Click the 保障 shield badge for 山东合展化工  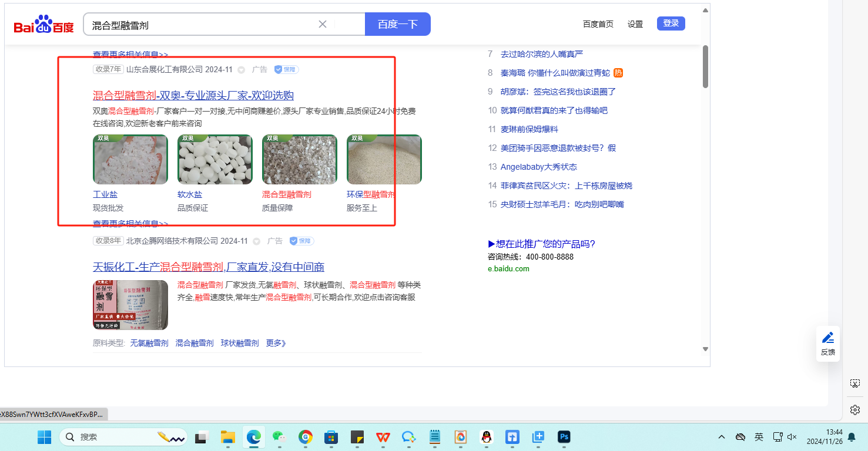286,69
